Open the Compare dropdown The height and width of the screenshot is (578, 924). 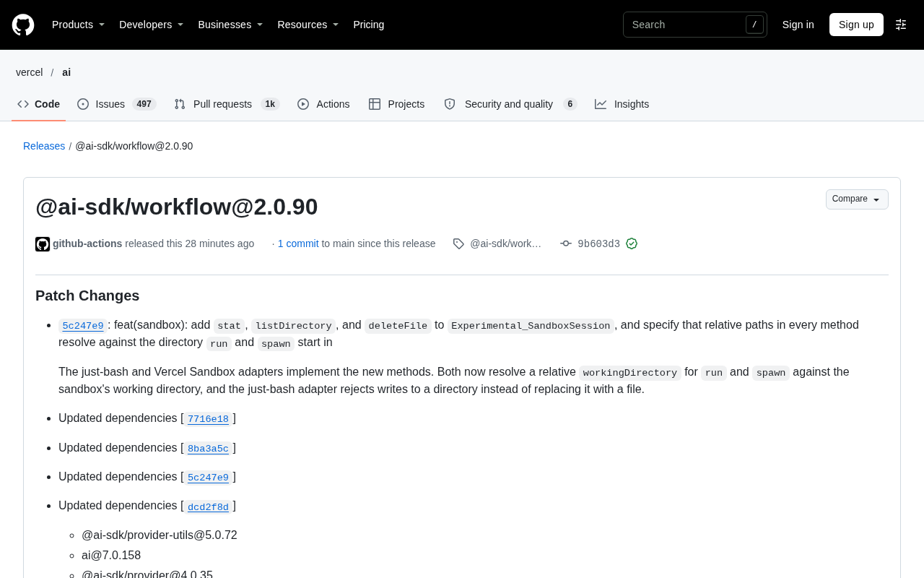(857, 199)
